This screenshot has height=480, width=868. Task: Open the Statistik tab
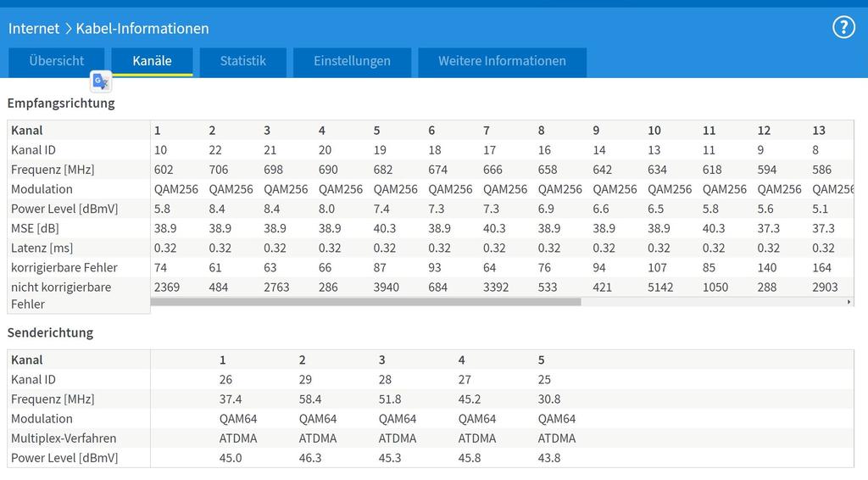click(243, 61)
